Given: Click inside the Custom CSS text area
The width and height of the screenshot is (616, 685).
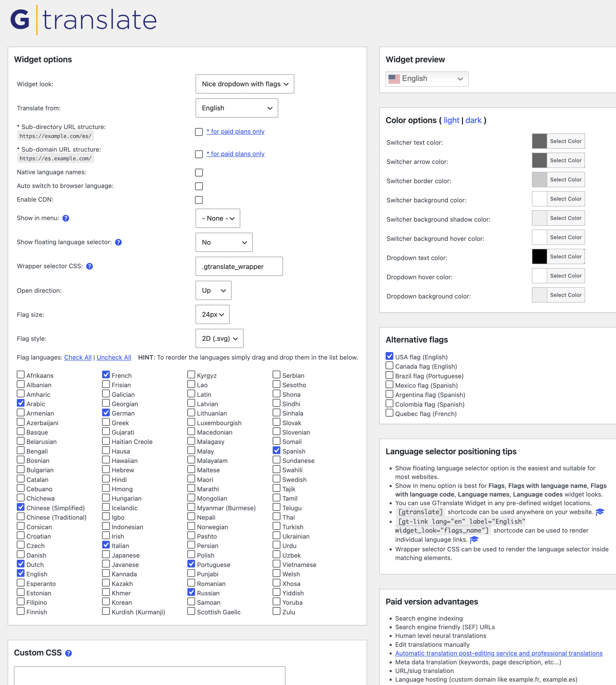Looking at the screenshot, I should tap(150, 676).
